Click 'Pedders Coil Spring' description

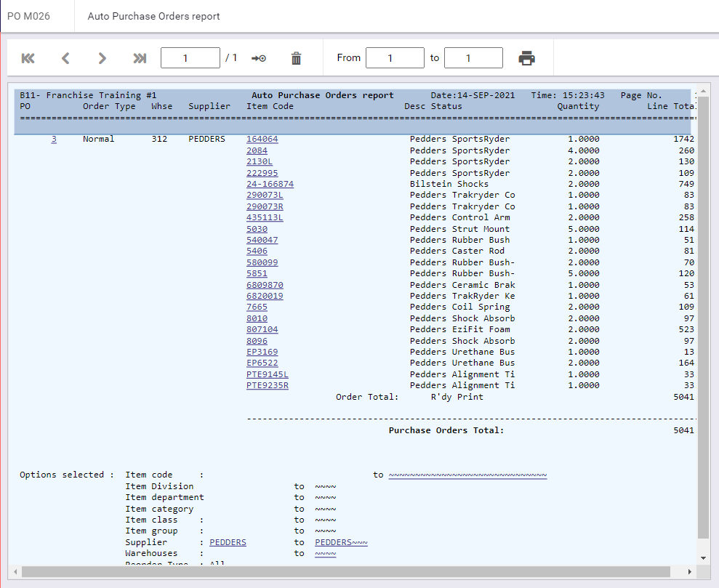459,307
